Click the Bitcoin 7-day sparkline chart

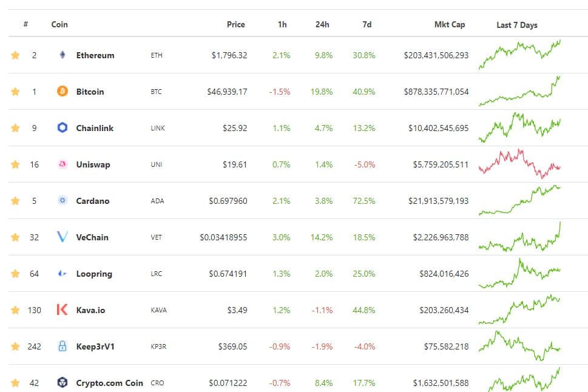point(519,91)
